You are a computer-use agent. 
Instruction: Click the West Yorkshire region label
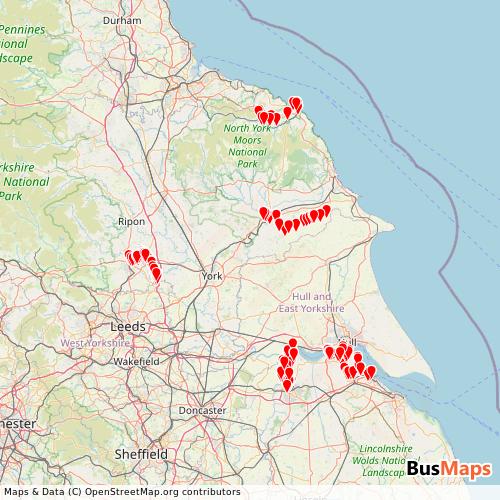click(95, 343)
